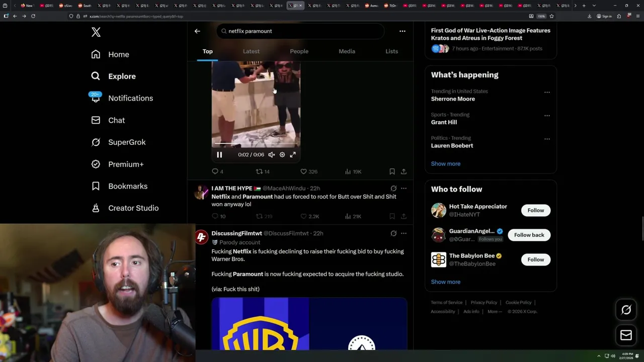
Task: Reply to the video post with 4 replies
Action: [217, 171]
